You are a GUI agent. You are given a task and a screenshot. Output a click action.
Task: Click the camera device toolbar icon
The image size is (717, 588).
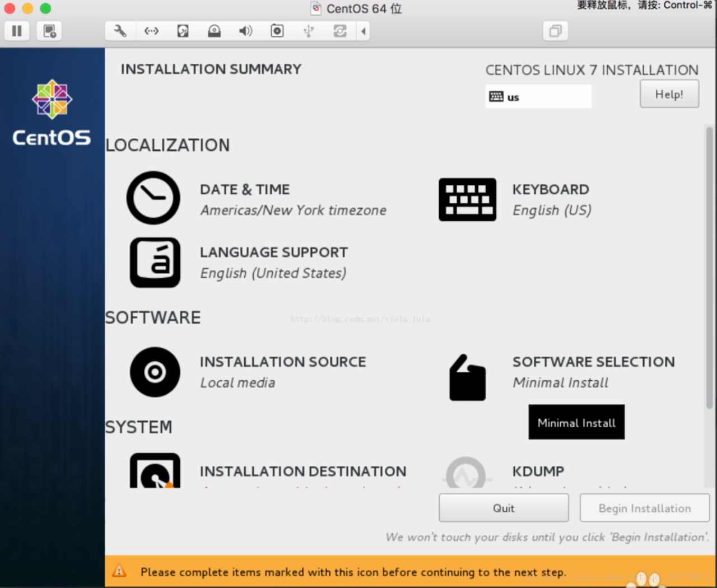[x=277, y=31]
